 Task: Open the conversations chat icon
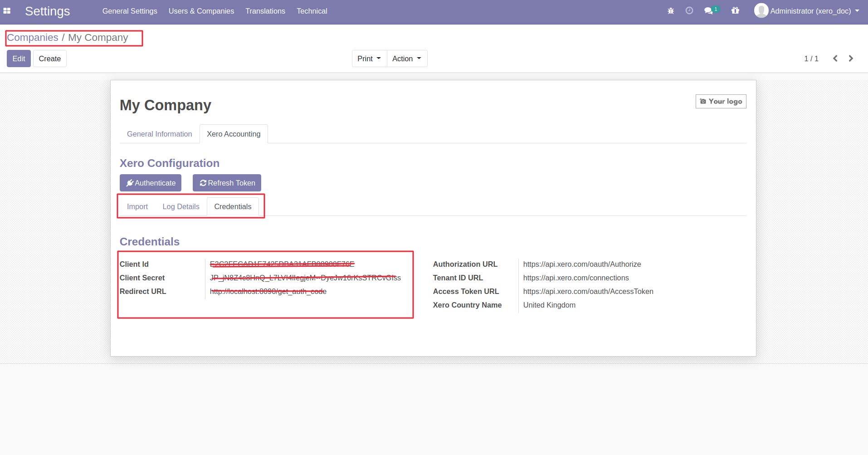click(x=709, y=11)
